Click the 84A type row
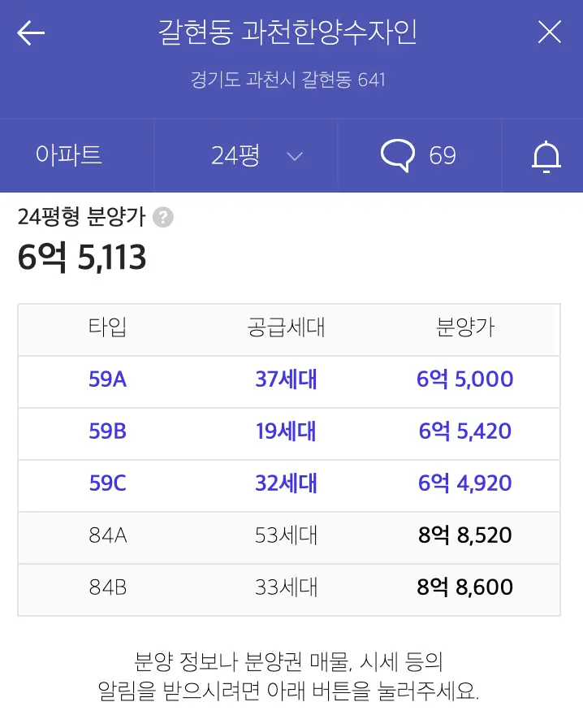Screen dimensions: 583x728 (108, 535)
